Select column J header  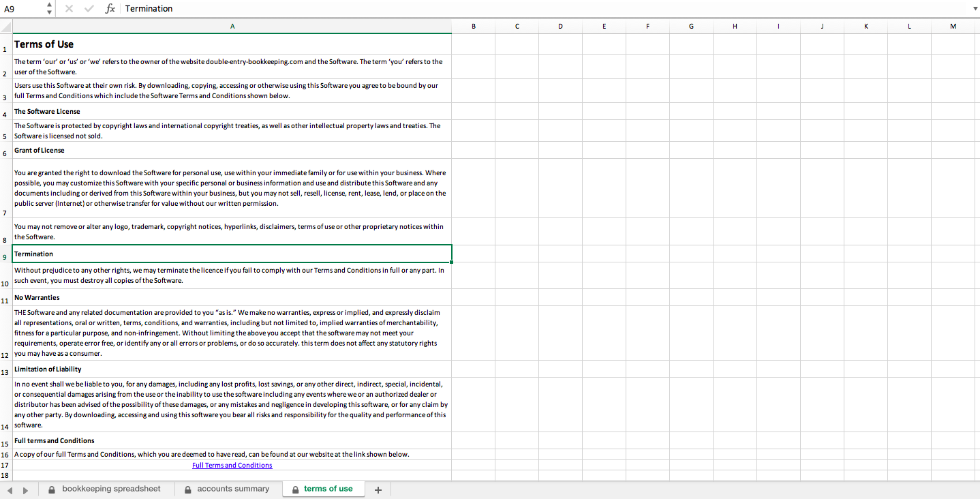tap(823, 27)
